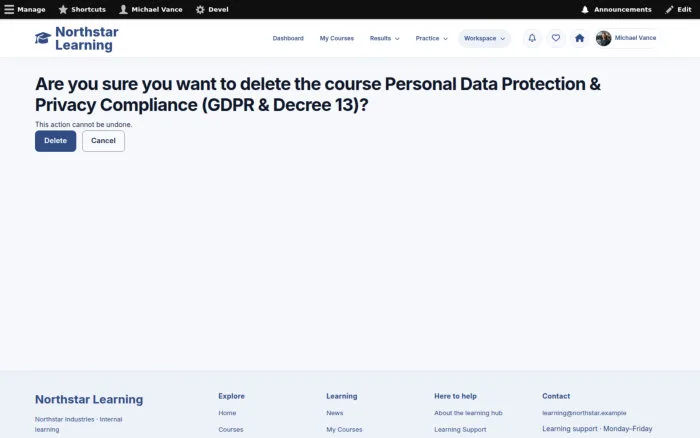This screenshot has width=700, height=438.
Task: Click the footer Learning column heading
Action: click(x=342, y=396)
